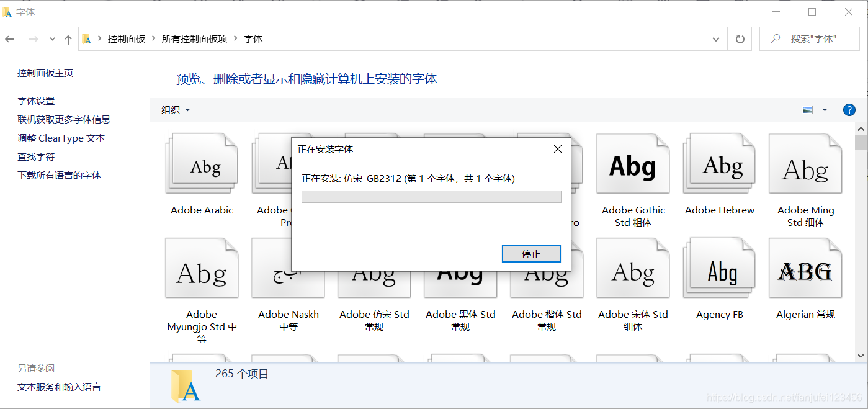Select the Adobe Gothic Std 粗体 font icon
Image resolution: width=868 pixels, height=409 pixels.
tap(633, 164)
